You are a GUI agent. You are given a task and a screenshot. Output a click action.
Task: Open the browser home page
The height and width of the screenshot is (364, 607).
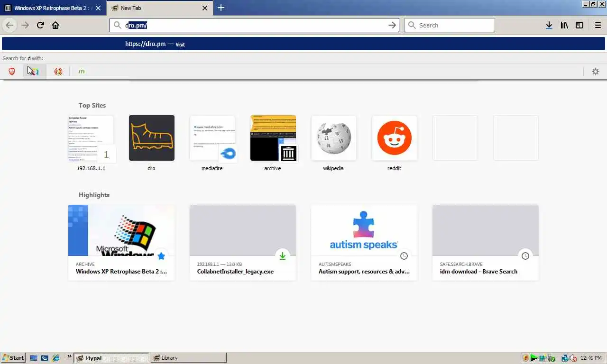55,25
